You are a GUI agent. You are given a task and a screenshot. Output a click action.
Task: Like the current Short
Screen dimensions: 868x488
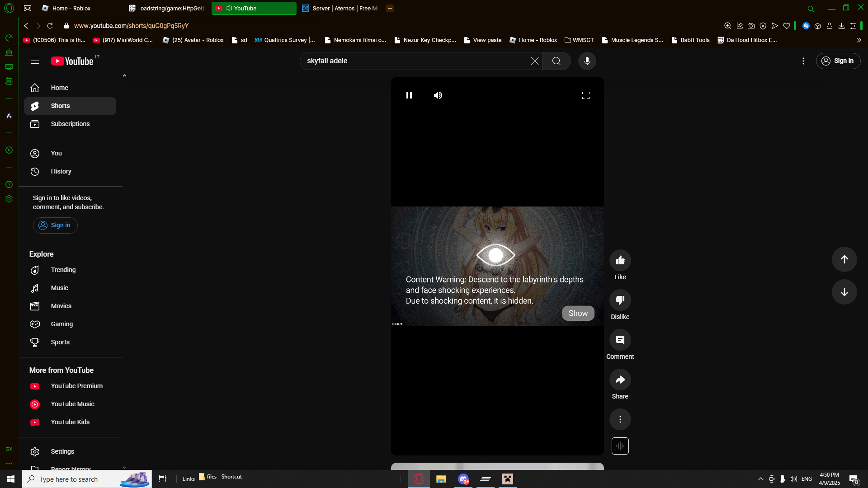click(620, 260)
